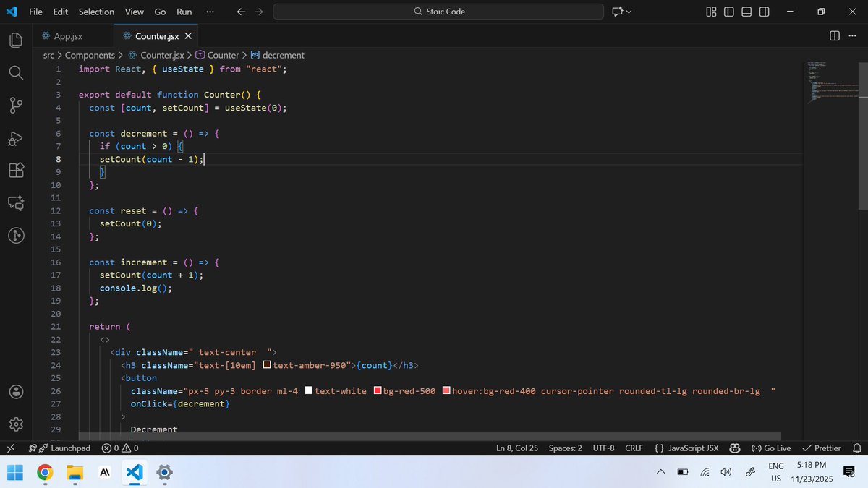Toggle the Secondary Side Bar
The image size is (868, 488).
click(x=765, y=12)
